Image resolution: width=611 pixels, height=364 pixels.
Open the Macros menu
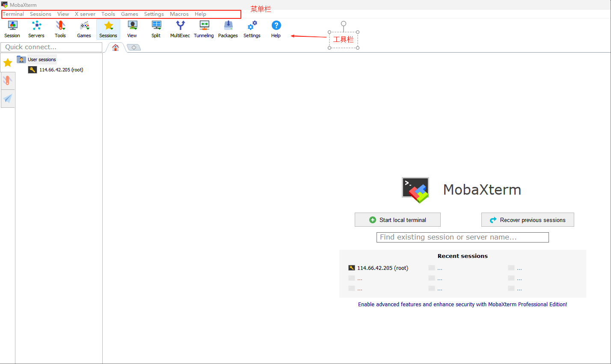(179, 14)
